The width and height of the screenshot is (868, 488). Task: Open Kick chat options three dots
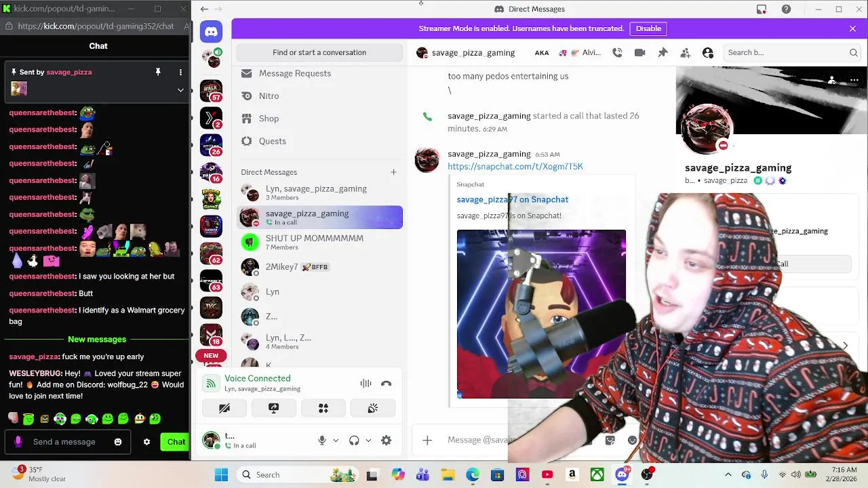pos(180,72)
